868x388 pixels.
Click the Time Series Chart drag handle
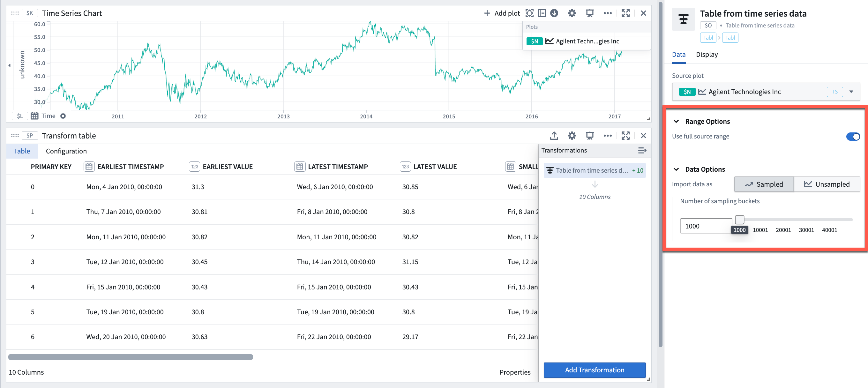click(x=15, y=13)
